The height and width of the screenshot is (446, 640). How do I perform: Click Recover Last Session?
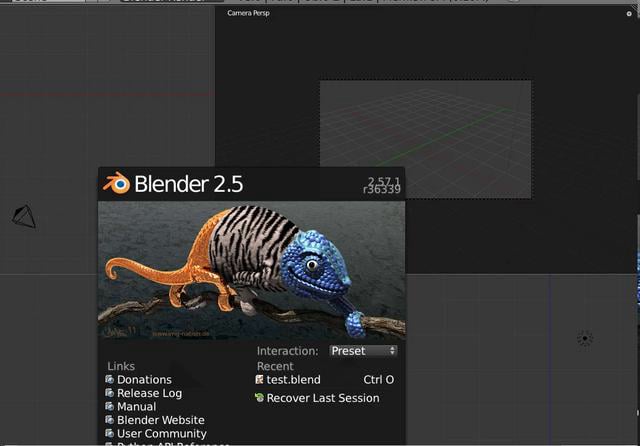pos(317,398)
